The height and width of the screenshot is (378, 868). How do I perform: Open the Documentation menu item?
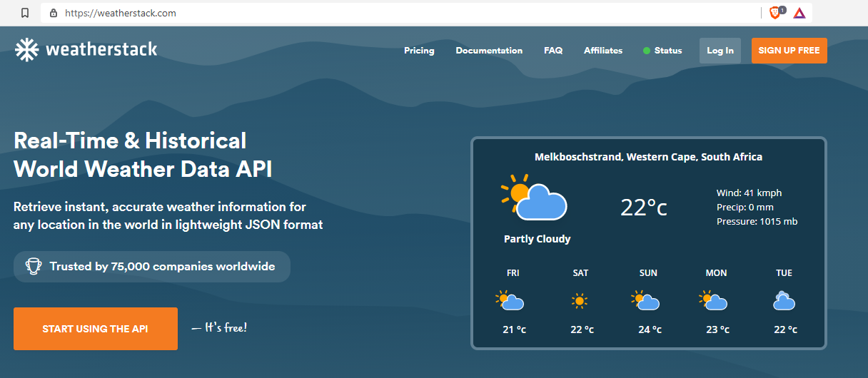489,51
